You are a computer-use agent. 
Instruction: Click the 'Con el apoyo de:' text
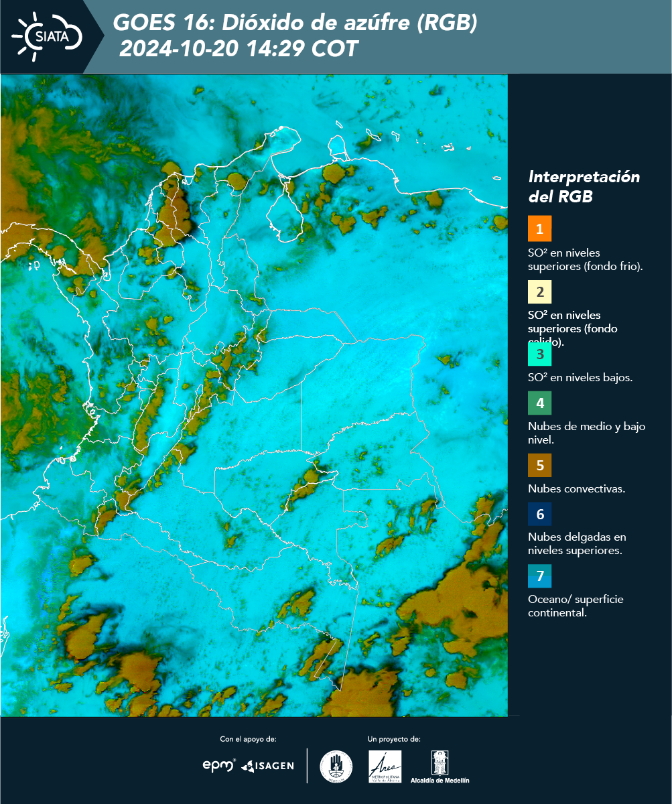(x=248, y=739)
